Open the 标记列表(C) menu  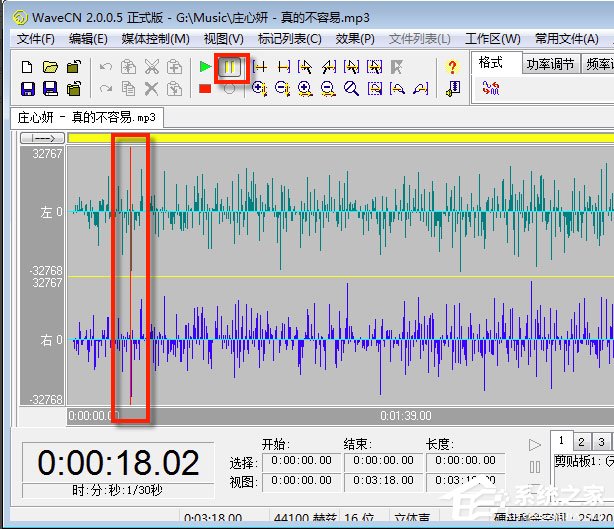(289, 39)
